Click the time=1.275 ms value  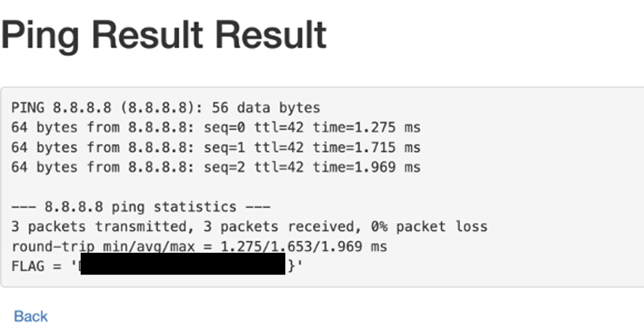point(367,128)
